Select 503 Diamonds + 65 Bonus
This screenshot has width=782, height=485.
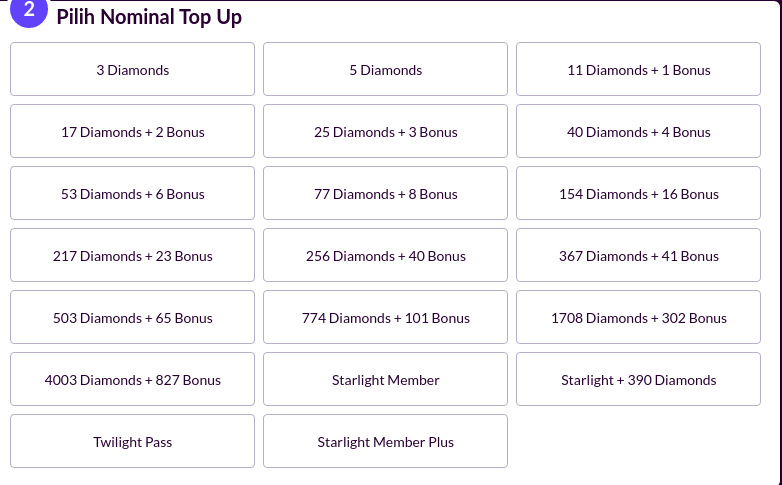pyautogui.click(x=133, y=318)
